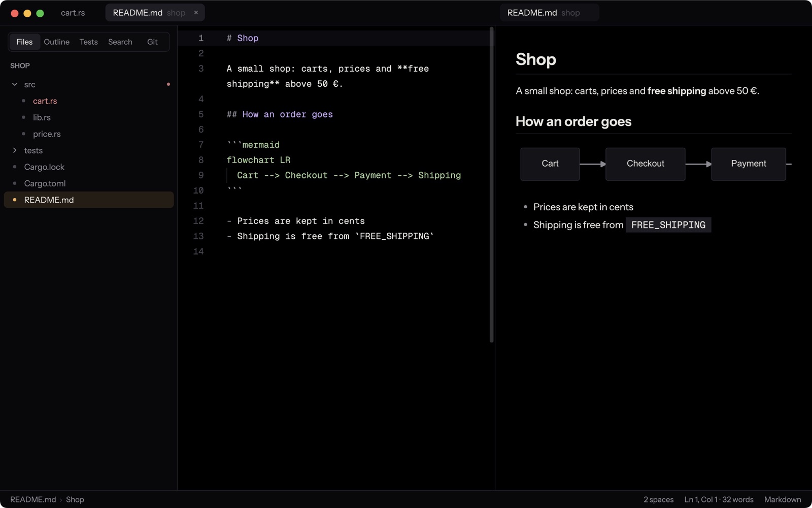Click README.md in the breadcrumb
Image resolution: width=812 pixels, height=508 pixels.
[x=33, y=499]
